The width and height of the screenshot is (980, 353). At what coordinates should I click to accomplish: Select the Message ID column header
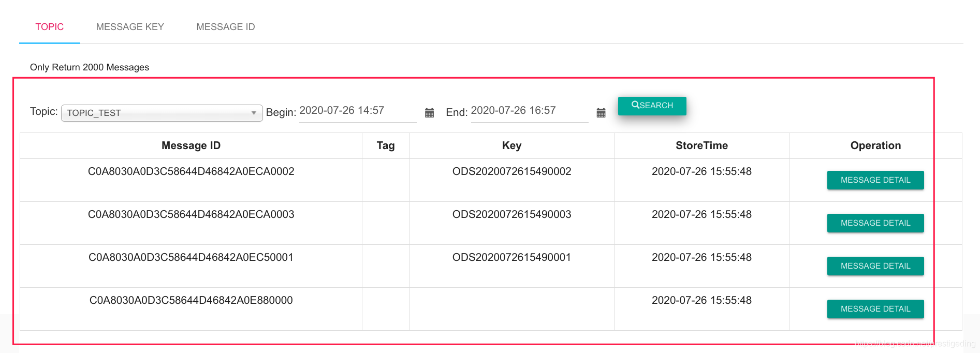pyautogui.click(x=191, y=146)
